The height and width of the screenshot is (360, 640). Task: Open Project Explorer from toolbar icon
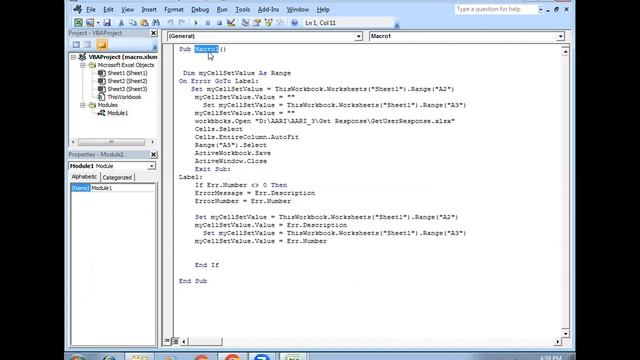click(245, 23)
